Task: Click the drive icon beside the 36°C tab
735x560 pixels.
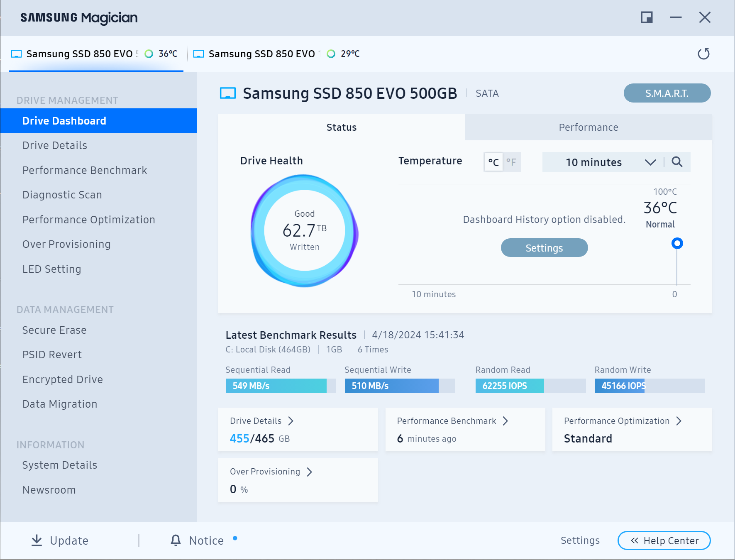Action: click(x=16, y=54)
